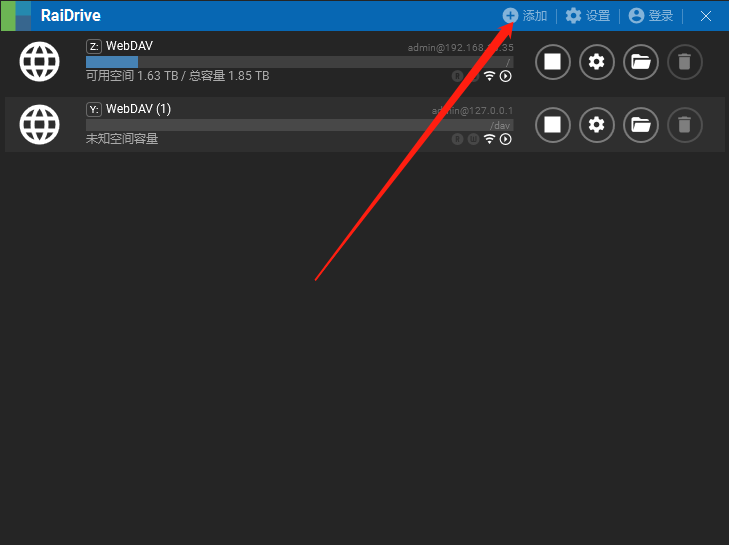This screenshot has width=729, height=545.
Task: Click the /dav path text
Action: tap(500, 126)
